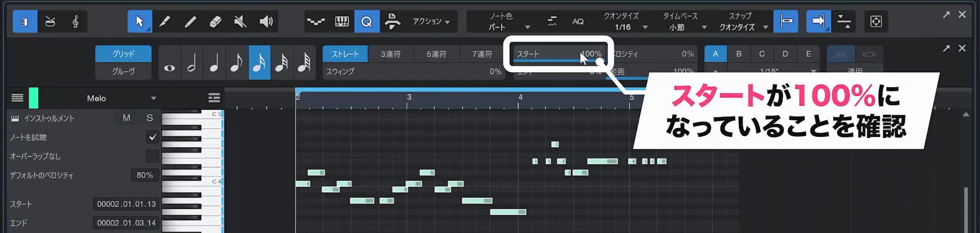
Task: Select the 3連符 triplet tab
Action: point(391,54)
